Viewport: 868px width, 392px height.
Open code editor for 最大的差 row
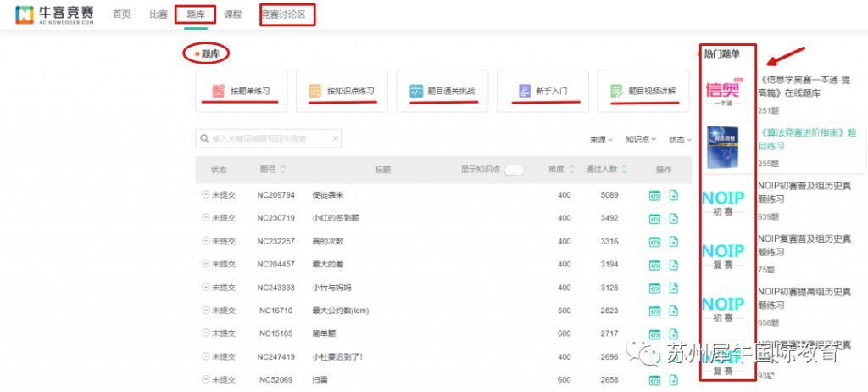point(654,265)
